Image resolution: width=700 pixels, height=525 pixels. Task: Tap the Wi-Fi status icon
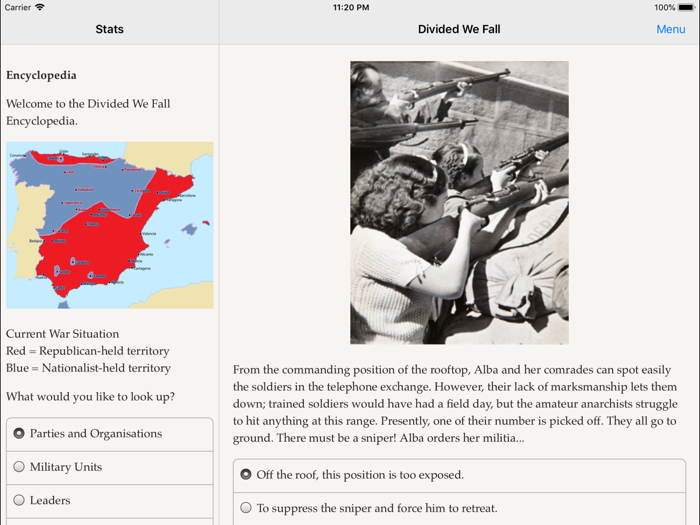tap(40, 7)
